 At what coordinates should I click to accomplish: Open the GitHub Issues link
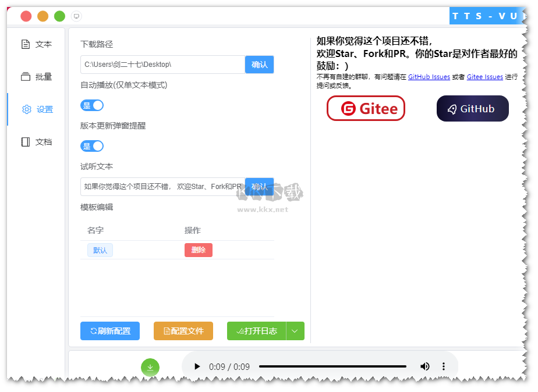429,77
